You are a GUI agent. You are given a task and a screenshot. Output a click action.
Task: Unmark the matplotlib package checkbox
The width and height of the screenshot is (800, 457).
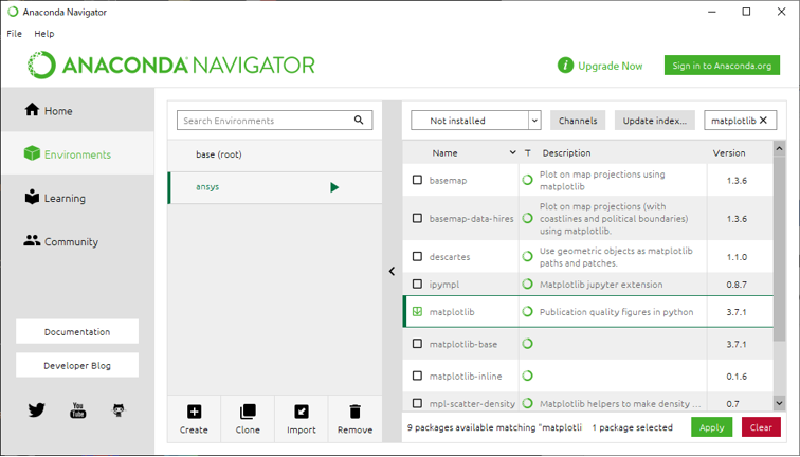pos(418,312)
